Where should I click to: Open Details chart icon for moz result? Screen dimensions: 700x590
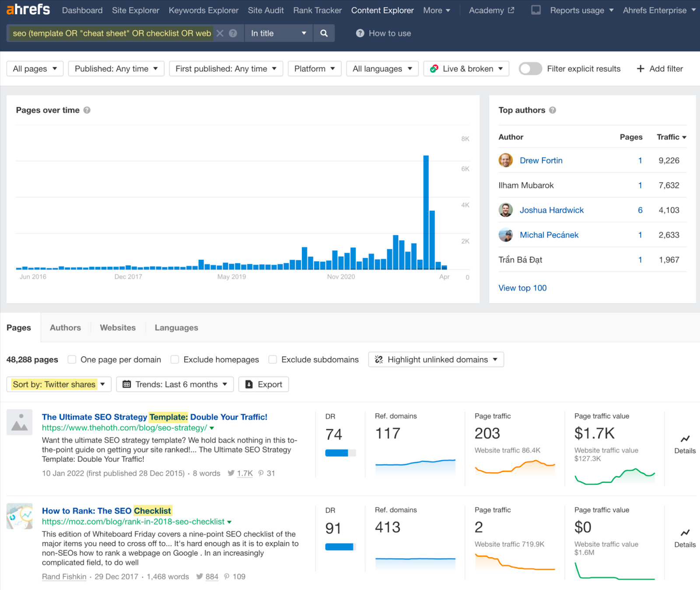[x=685, y=533]
